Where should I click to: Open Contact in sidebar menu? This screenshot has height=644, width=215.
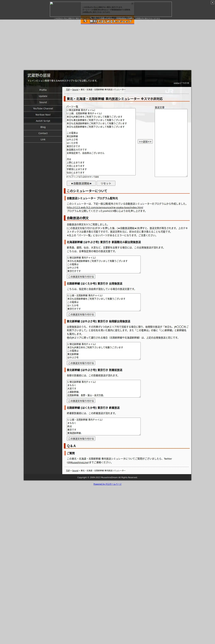tap(43, 133)
